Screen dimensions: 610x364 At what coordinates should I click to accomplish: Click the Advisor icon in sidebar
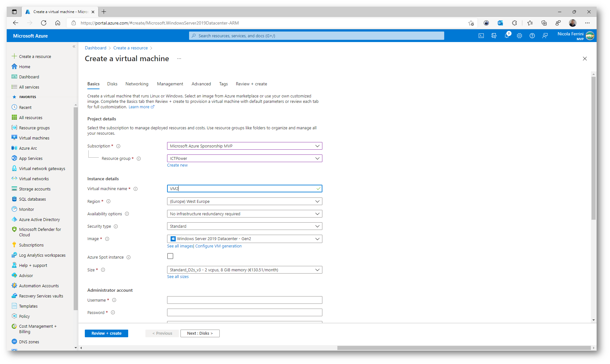point(14,275)
